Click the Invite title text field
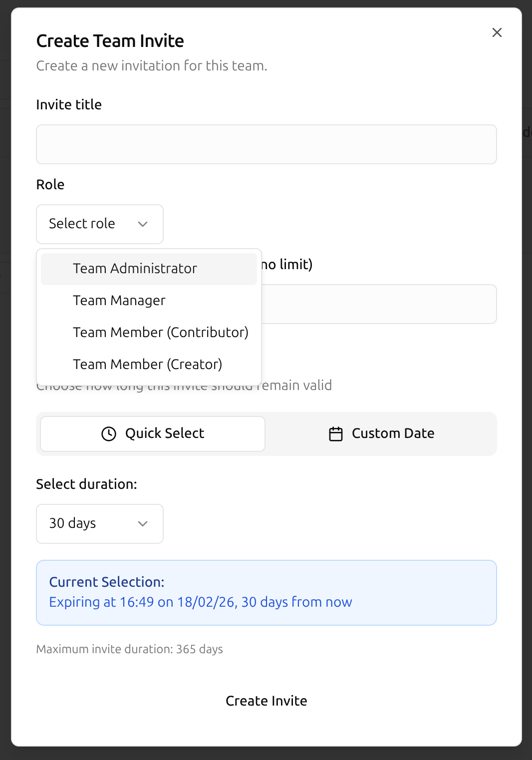 pyautogui.click(x=266, y=144)
